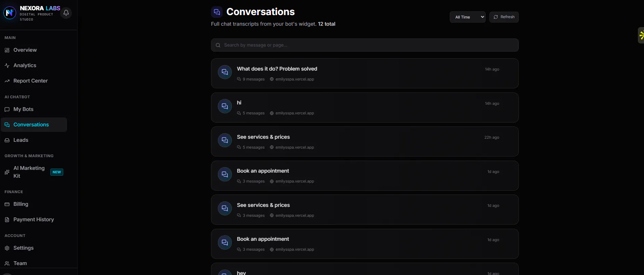Image resolution: width=644 pixels, height=275 pixels.
Task: Click chat icon of the 'hi' conversation
Action: pyautogui.click(x=225, y=106)
